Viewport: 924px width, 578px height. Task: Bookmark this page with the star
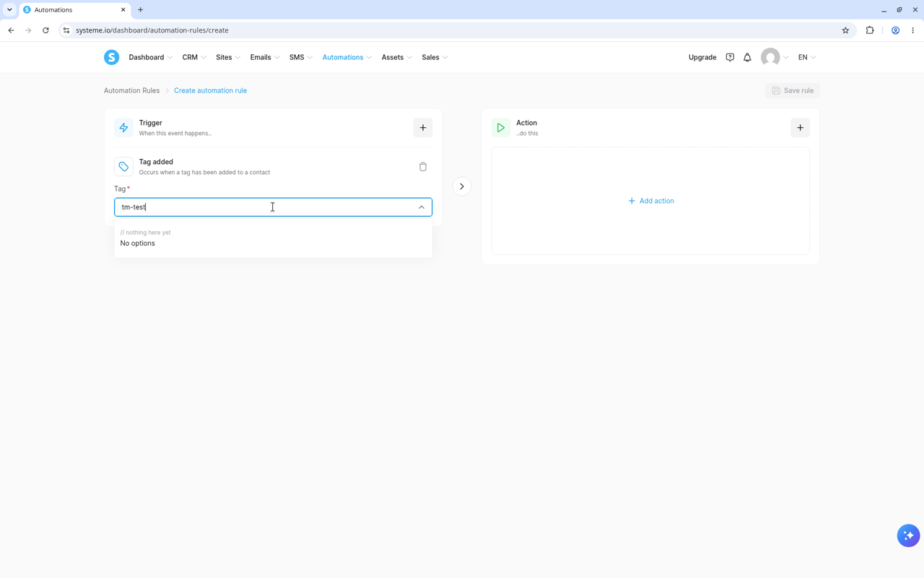click(845, 30)
